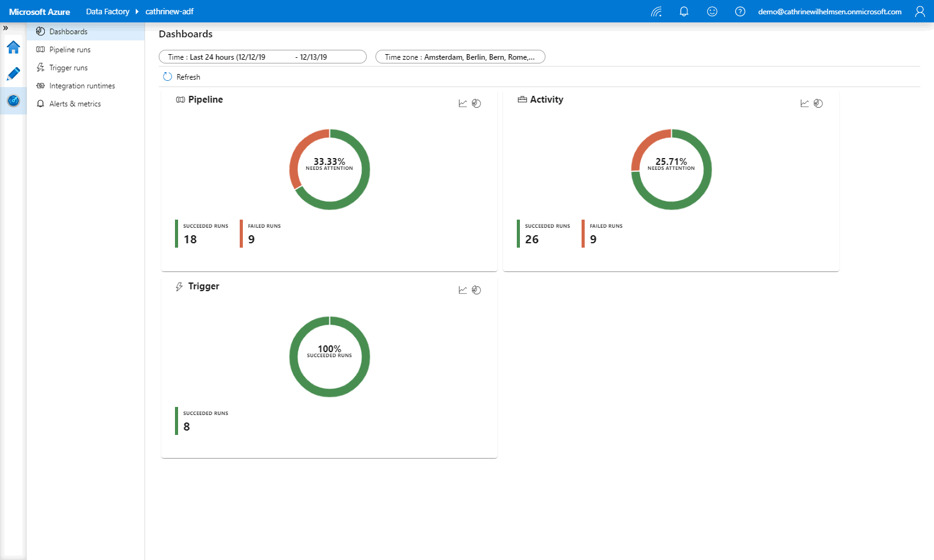Switch Trigger card to line chart view

pos(463,290)
